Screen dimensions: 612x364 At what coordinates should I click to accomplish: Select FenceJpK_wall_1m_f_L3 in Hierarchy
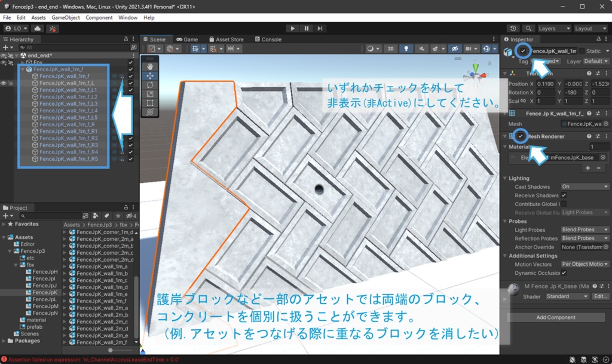tap(68, 104)
